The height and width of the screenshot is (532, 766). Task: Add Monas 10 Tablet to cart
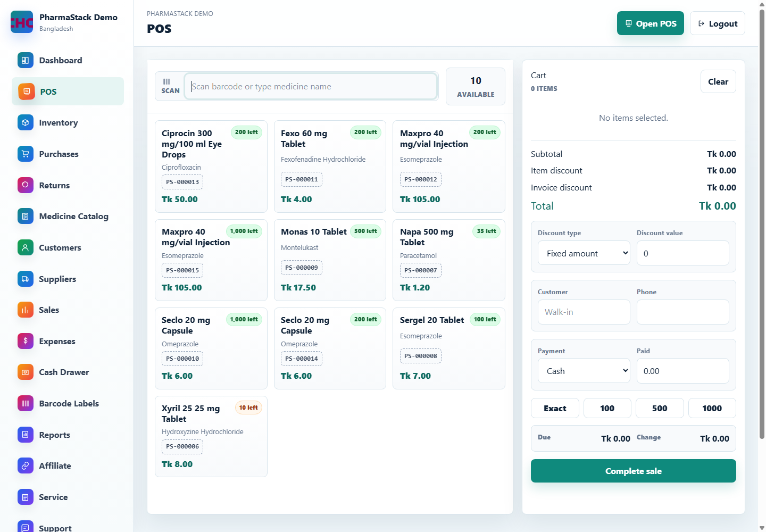[x=330, y=260]
